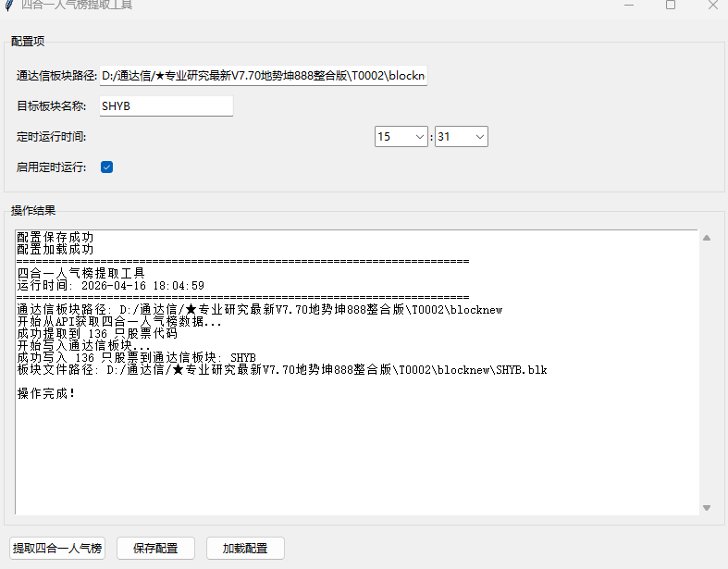Click the 四合一人气榜提取工具 heading in log
Image resolution: width=728 pixels, height=569 pixels.
[80, 273]
